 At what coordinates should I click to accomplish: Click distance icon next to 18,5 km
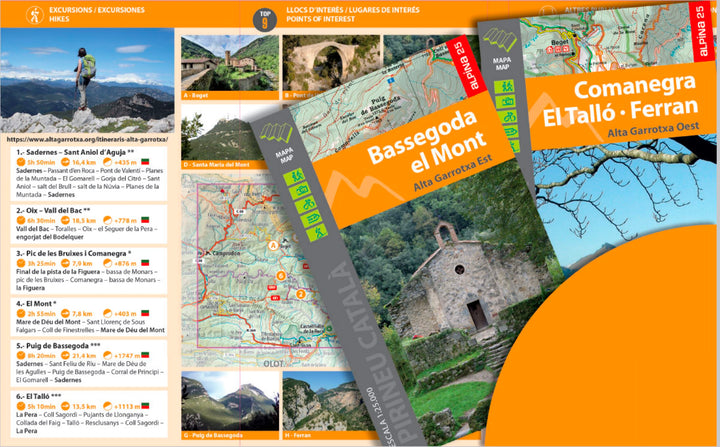click(65, 220)
